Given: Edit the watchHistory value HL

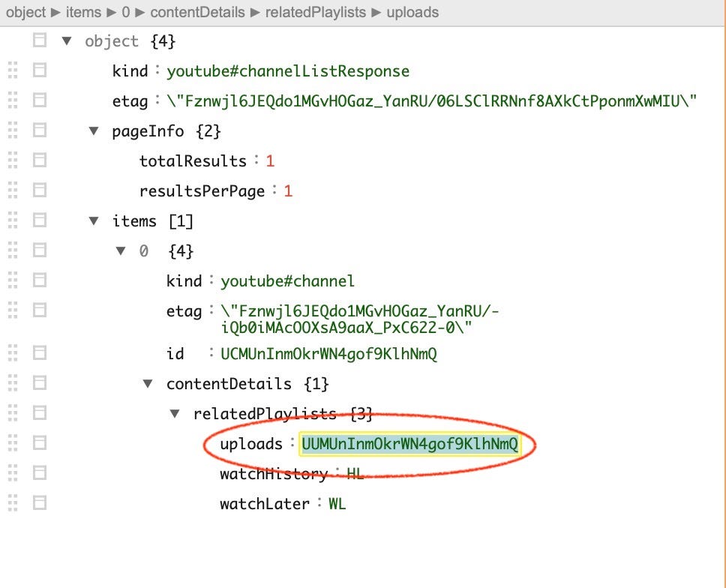Looking at the screenshot, I should tap(355, 474).
